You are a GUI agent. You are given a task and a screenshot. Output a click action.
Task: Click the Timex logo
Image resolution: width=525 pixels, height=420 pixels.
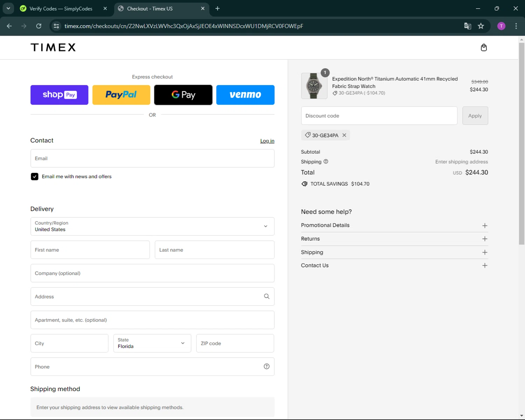[x=53, y=48]
